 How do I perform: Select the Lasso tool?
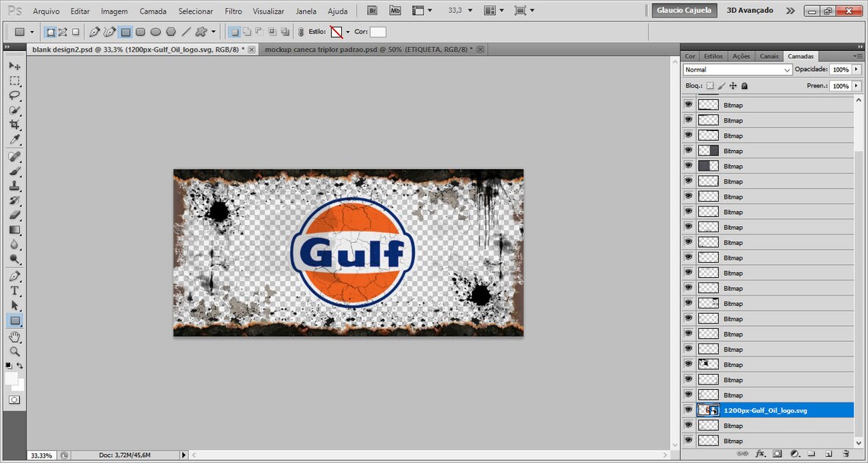click(x=14, y=94)
